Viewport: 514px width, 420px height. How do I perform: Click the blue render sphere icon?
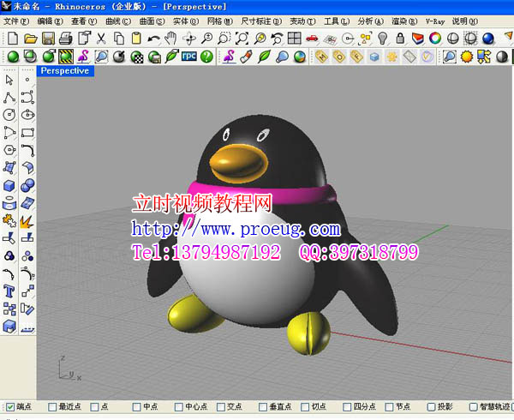(488, 39)
